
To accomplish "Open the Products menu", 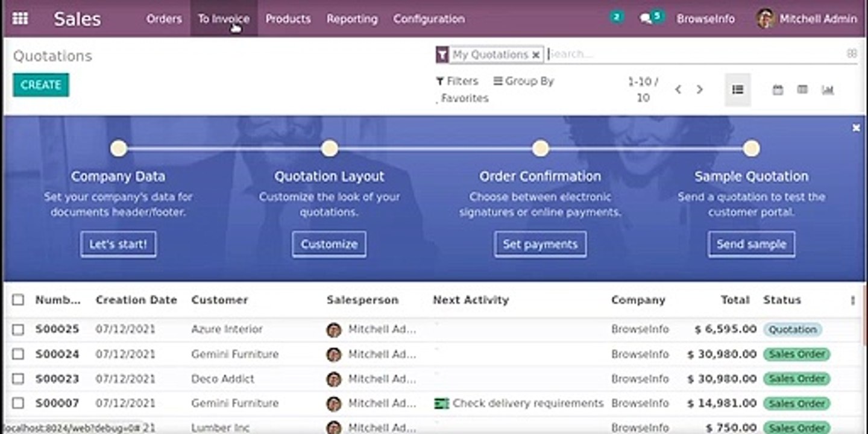I will pos(288,19).
